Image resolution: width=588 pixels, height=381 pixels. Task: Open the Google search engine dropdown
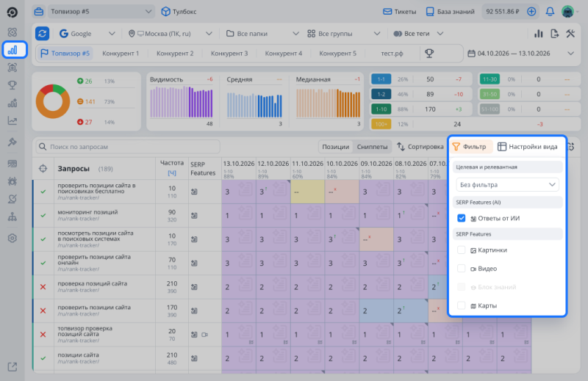click(87, 33)
